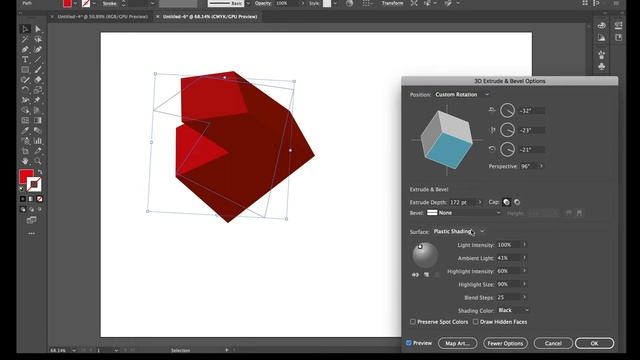Screen dimensions: 640x360
Task: Select the Hand tool
Action: [25, 161]
